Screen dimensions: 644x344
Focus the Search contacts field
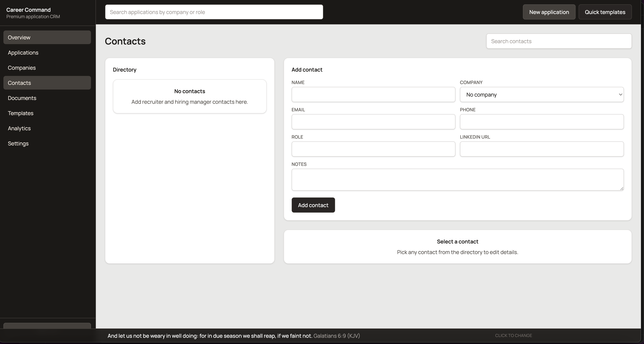(559, 41)
